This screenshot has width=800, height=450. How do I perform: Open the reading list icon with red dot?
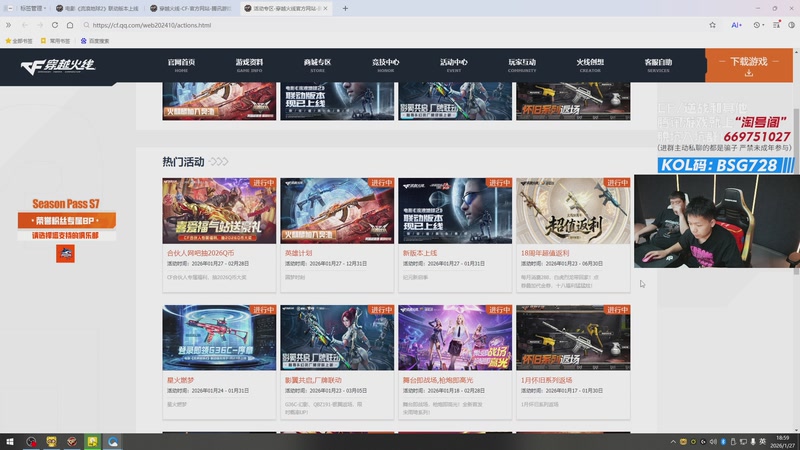click(x=777, y=24)
